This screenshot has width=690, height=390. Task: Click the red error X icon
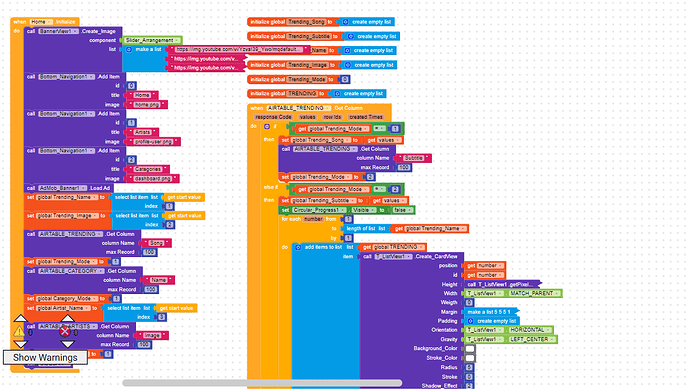65,331
